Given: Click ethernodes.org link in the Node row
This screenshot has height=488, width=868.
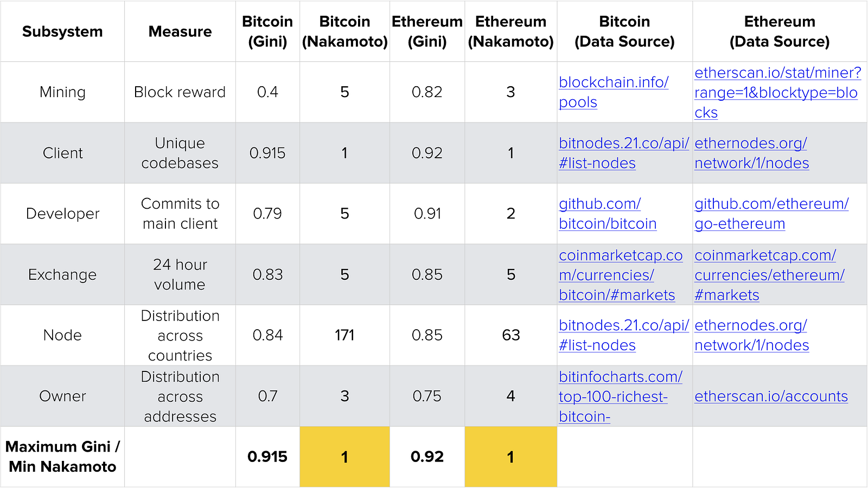Looking at the screenshot, I should tap(750, 326).
